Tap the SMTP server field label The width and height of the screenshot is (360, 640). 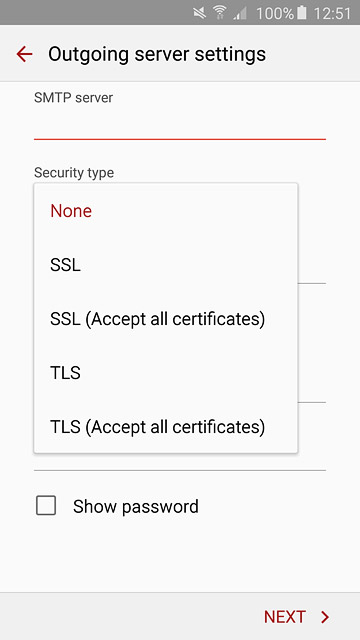click(x=73, y=98)
